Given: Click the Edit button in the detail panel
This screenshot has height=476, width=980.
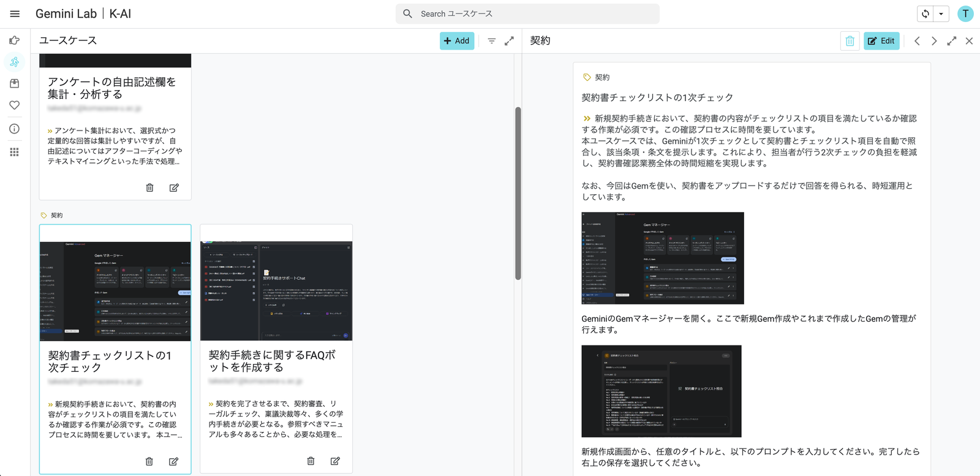Looking at the screenshot, I should tap(881, 41).
